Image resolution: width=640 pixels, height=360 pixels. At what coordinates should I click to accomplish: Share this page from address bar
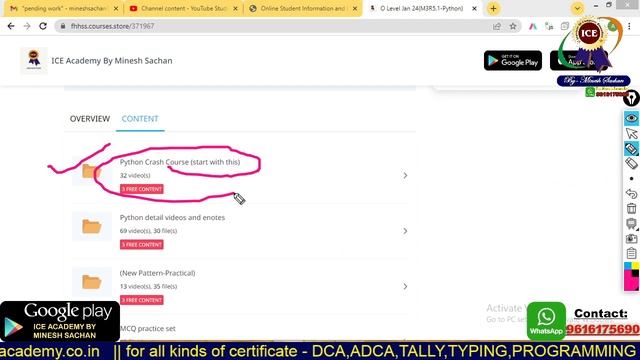[x=497, y=26]
